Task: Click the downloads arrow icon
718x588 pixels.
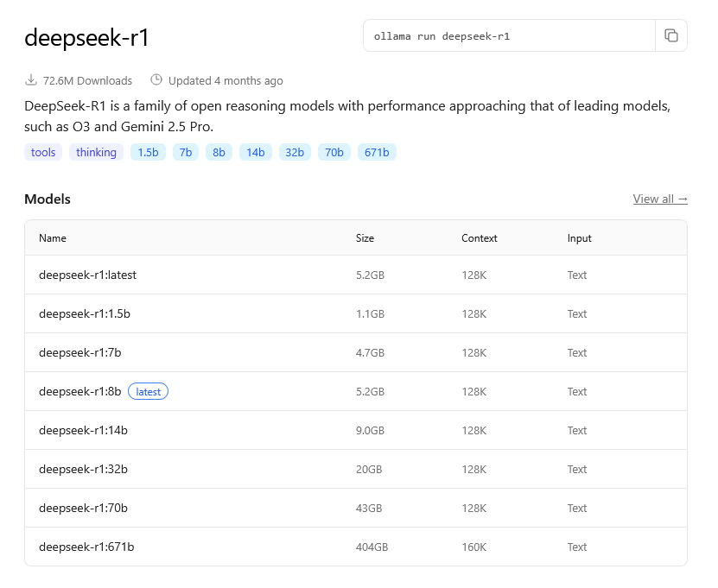Action: (x=31, y=80)
